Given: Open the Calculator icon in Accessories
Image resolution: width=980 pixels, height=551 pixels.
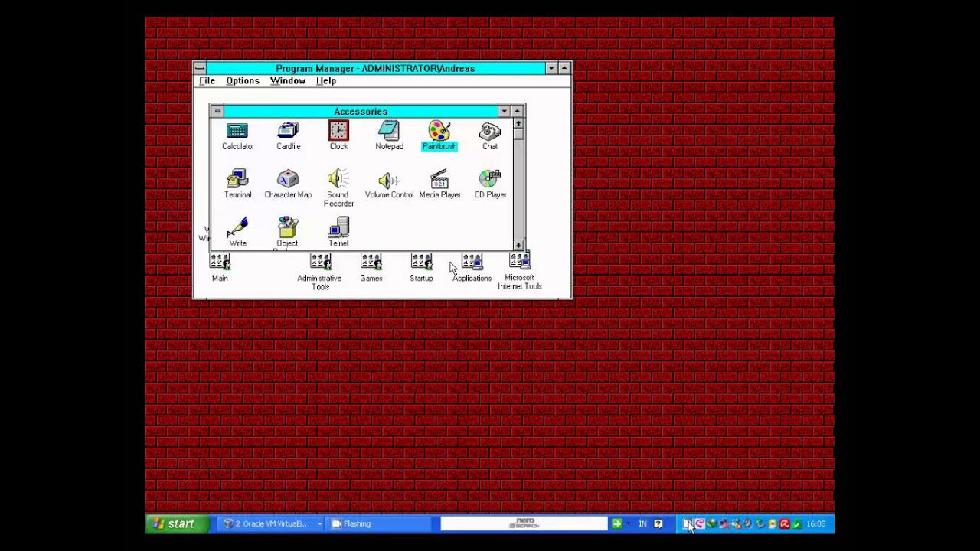Looking at the screenshot, I should (x=237, y=136).
